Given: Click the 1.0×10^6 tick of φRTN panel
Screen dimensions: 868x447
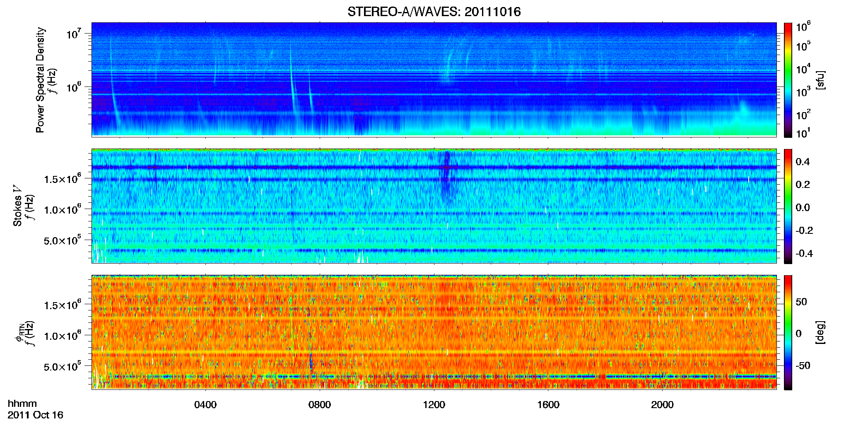Looking at the screenshot, I should click(62, 336).
